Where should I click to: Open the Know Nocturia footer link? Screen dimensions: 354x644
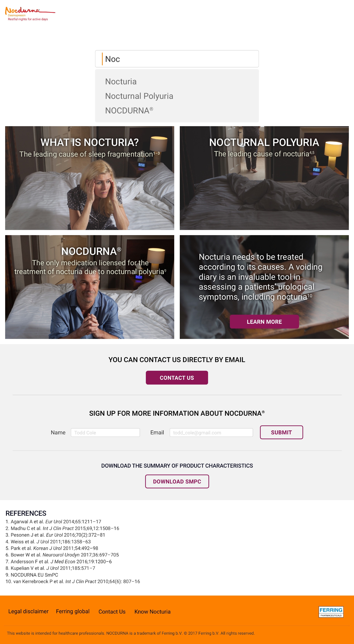coord(152,612)
